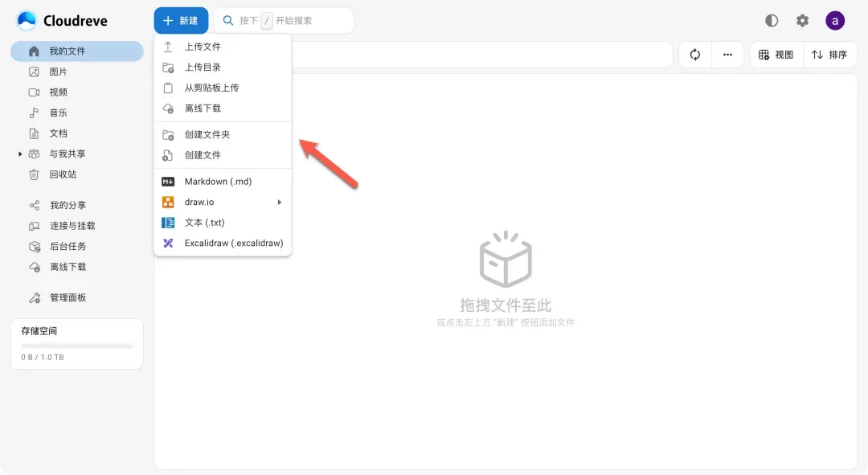The image size is (868, 475).
Task: Click the 与我共享 people icon
Action: pos(34,154)
